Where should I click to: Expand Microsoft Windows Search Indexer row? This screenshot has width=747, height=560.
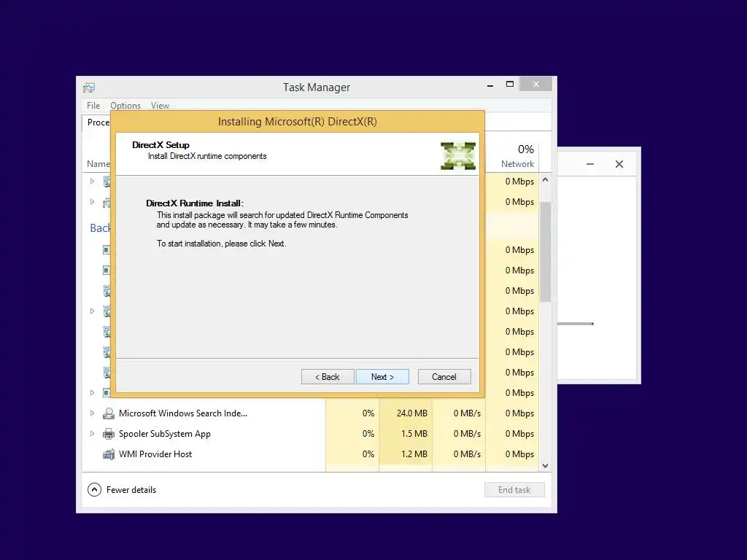[93, 413]
